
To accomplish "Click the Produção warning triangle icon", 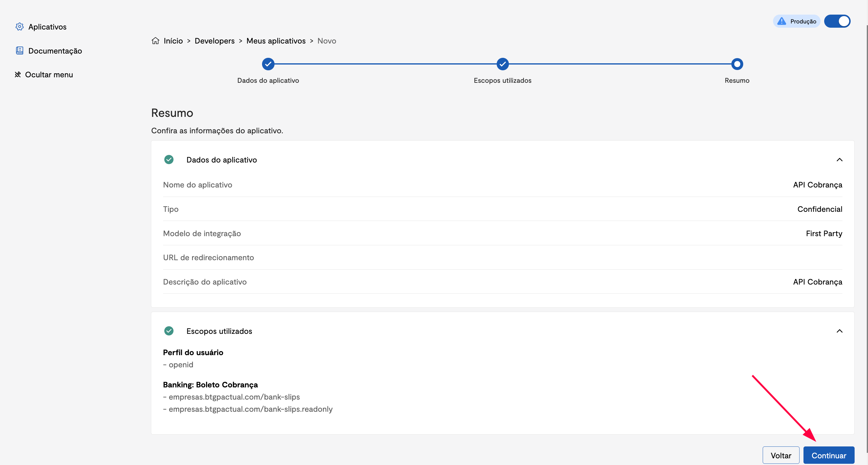I will pos(782,21).
